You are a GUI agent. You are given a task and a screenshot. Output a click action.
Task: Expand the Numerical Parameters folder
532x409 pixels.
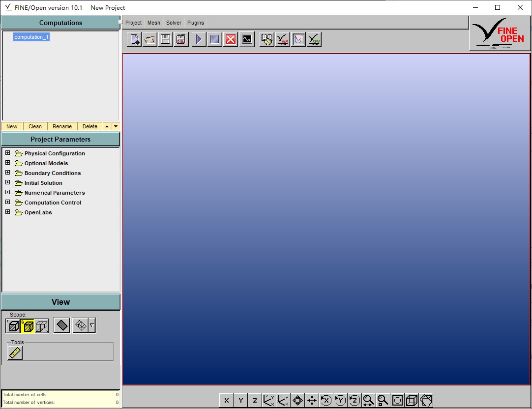pyautogui.click(x=7, y=192)
